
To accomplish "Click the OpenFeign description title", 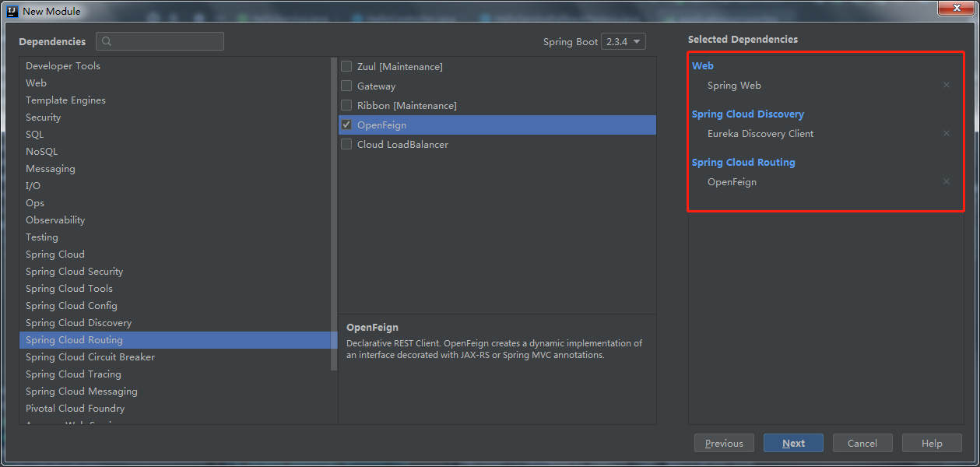I will pos(372,328).
